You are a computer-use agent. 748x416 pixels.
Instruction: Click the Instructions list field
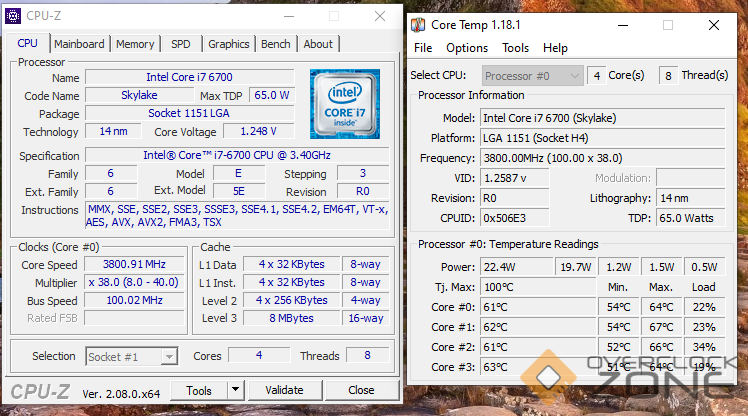coord(237,216)
